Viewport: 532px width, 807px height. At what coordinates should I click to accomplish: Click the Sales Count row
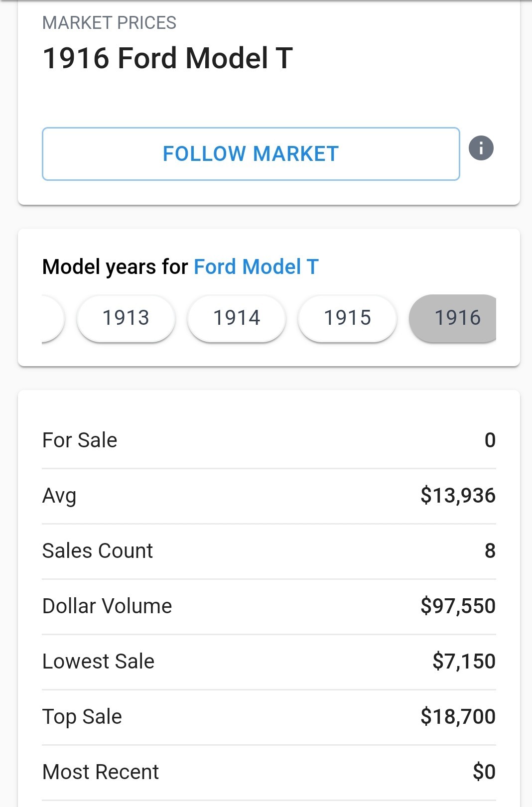click(x=269, y=551)
